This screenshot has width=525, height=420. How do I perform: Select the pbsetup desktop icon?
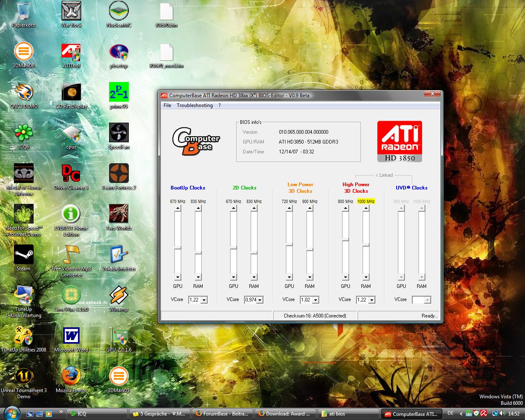(119, 55)
